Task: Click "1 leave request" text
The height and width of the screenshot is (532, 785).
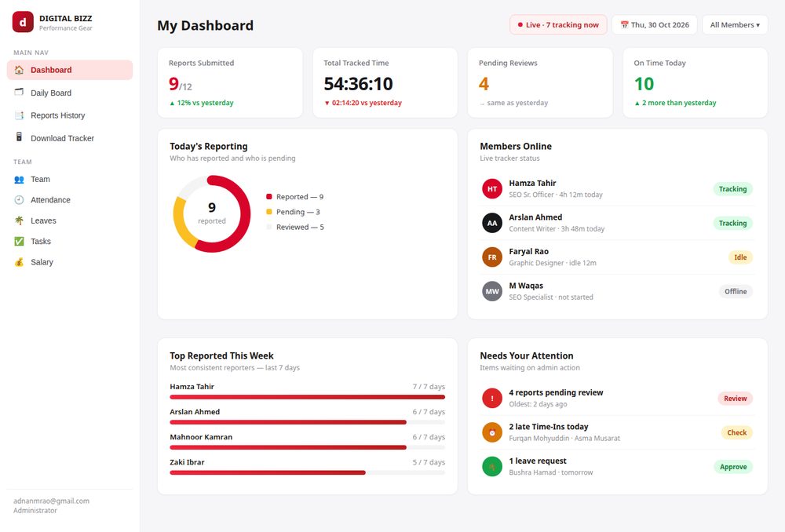Action: (x=538, y=461)
